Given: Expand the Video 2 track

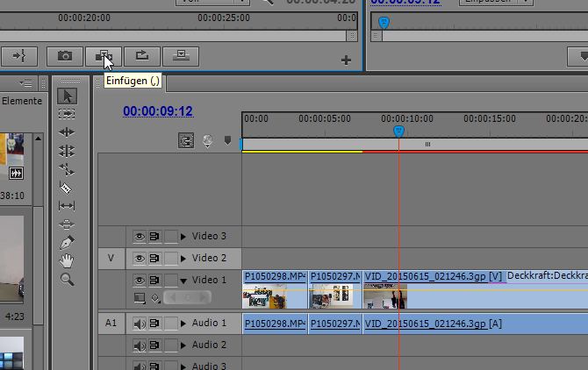Looking at the screenshot, I should (x=183, y=258).
